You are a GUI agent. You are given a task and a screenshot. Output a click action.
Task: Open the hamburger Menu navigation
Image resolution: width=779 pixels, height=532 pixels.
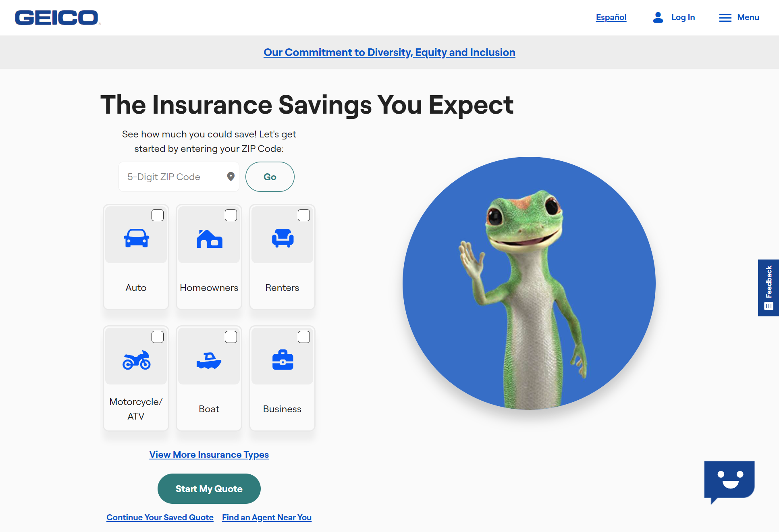click(739, 18)
